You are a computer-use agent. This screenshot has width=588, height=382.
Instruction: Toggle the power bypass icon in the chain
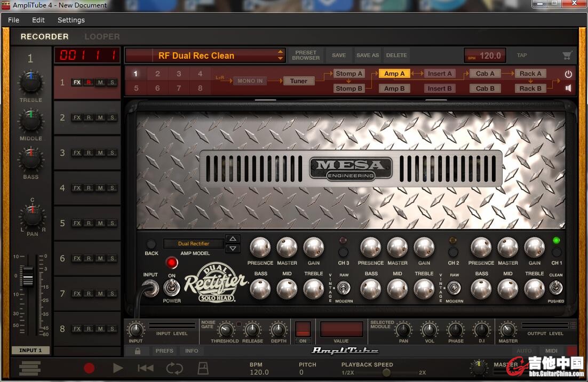(568, 74)
